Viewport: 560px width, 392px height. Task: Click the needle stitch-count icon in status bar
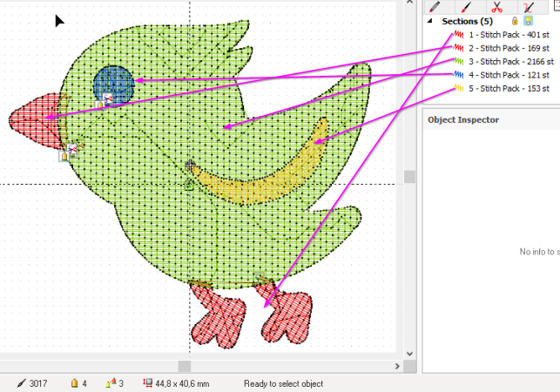[x=22, y=383]
